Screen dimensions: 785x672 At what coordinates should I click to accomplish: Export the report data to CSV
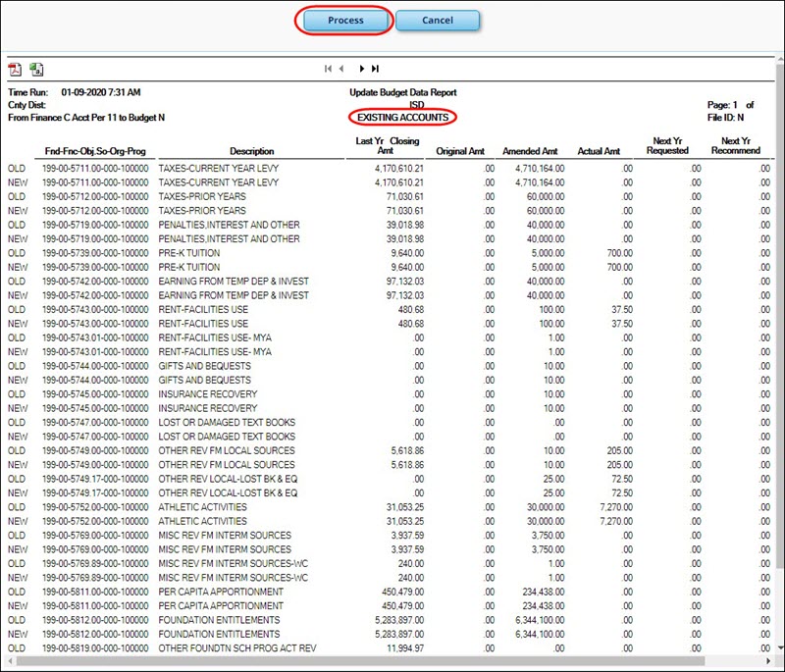35,69
